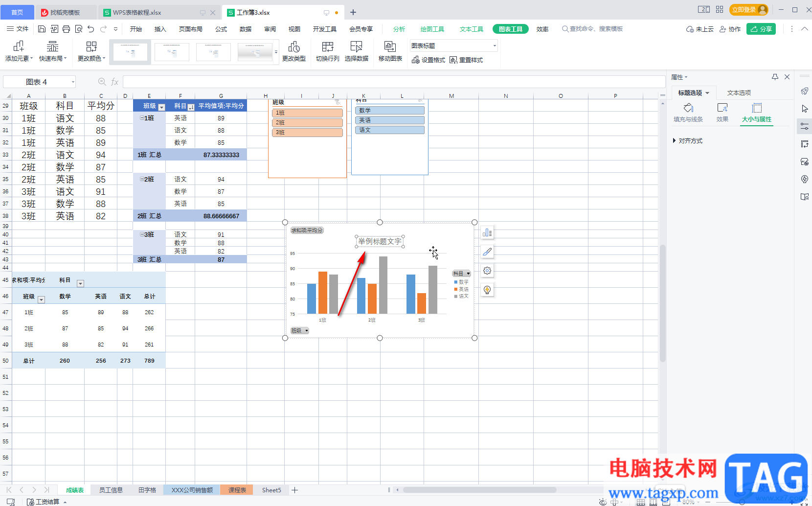This screenshot has height=506, width=812.
Task: Click the Save icon in quick access toolbar
Action: pyautogui.click(x=42, y=29)
